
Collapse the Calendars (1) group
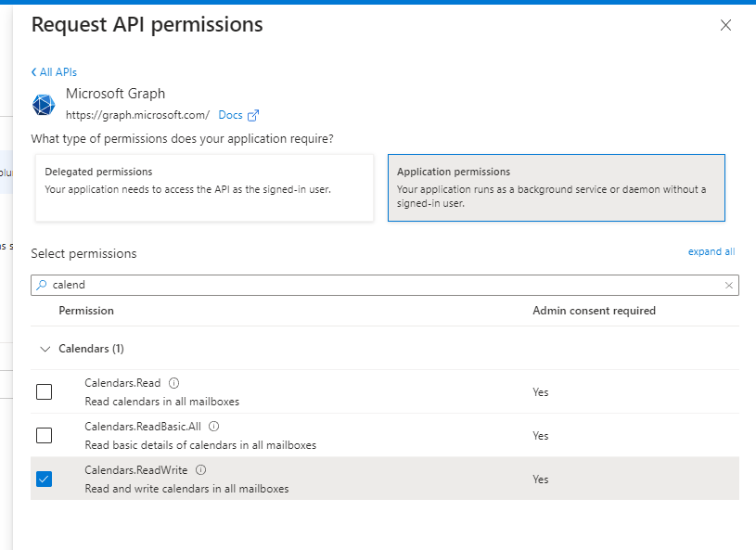point(44,349)
